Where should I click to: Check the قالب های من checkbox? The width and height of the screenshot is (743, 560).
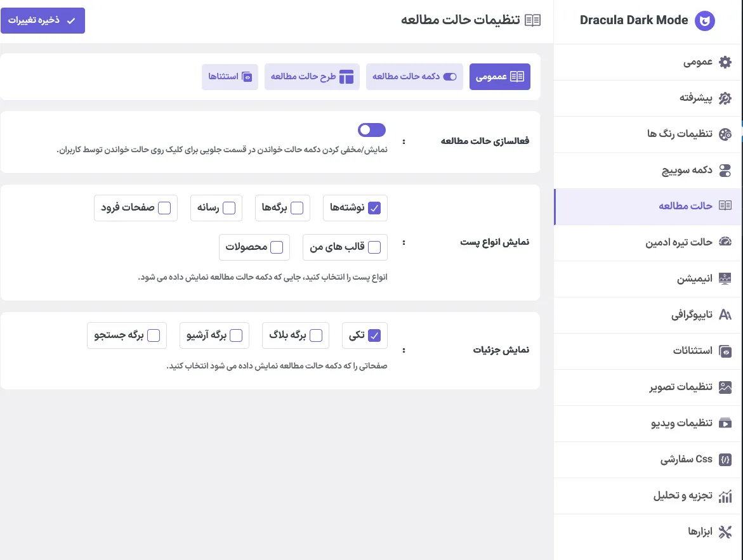(374, 247)
